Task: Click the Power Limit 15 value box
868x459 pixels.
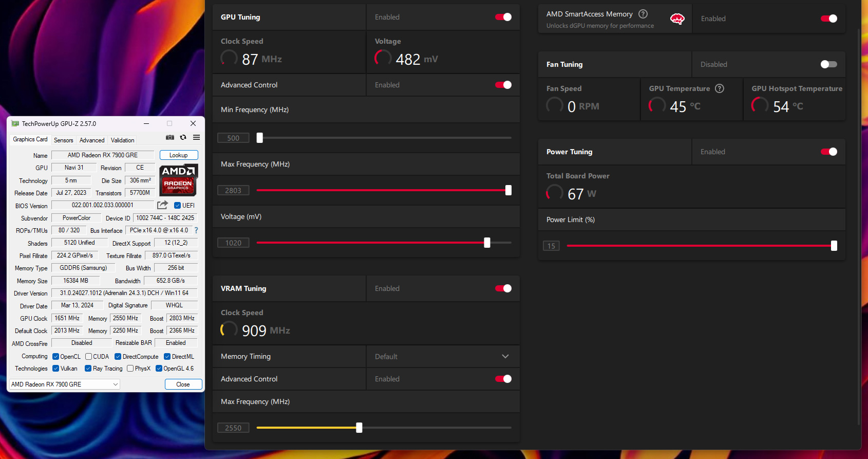Action: 551,246
